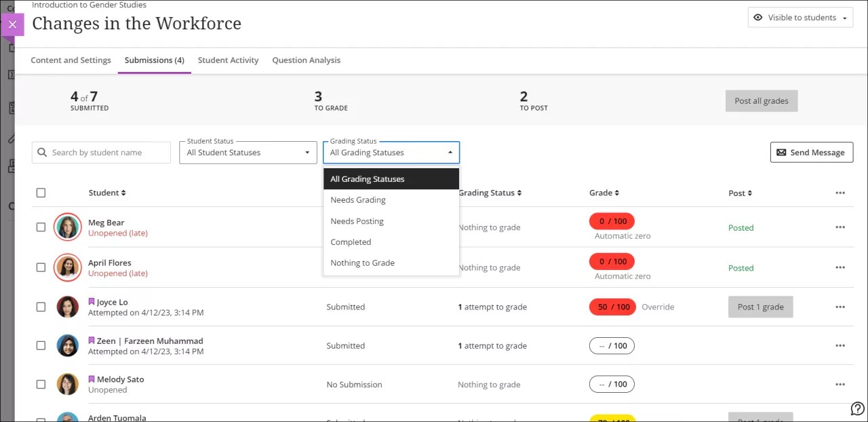Open the Question Analysis tab

[306, 60]
